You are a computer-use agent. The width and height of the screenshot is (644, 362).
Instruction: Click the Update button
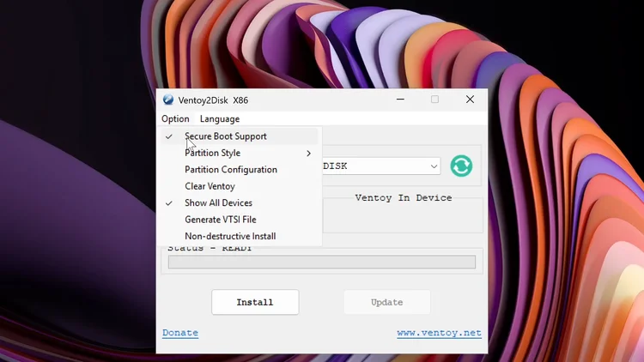387,302
